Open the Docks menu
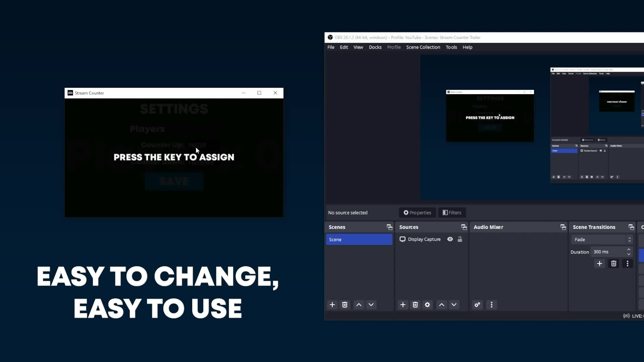 coord(375,47)
